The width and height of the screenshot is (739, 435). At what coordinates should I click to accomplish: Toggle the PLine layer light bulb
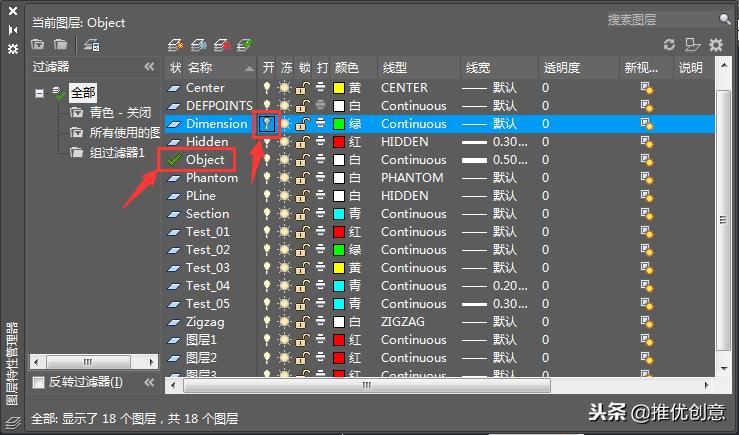coord(267,196)
